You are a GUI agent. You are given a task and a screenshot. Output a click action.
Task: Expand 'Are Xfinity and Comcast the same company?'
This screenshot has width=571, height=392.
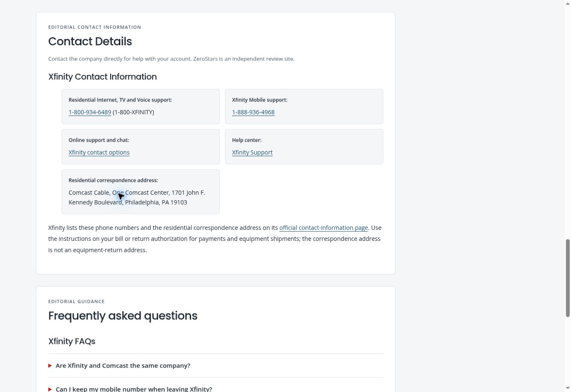click(x=216, y=366)
